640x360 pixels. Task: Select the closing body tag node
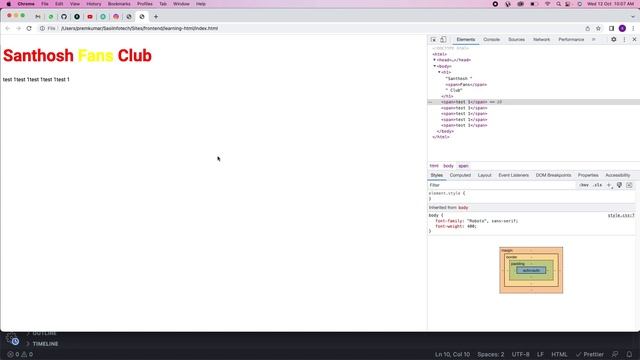coord(445,131)
